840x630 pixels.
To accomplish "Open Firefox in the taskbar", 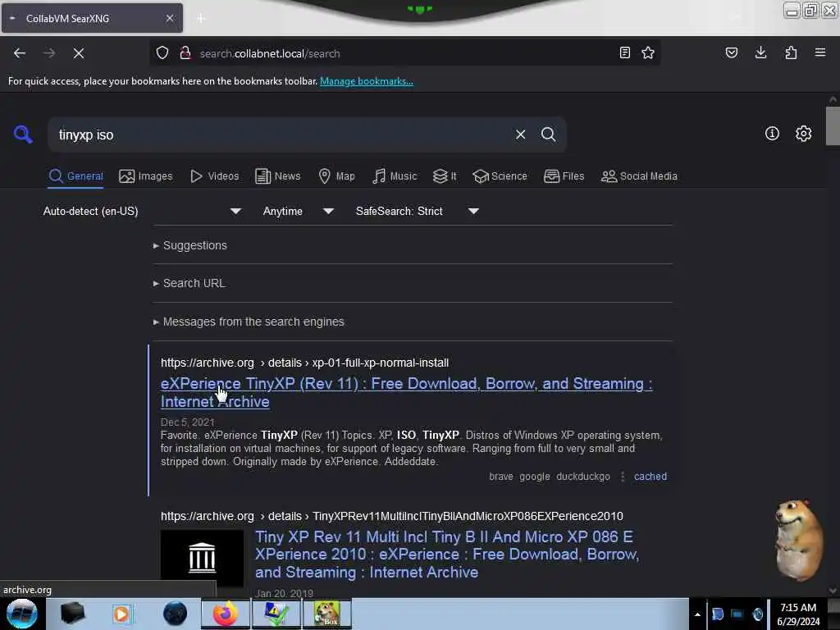I will 226,614.
